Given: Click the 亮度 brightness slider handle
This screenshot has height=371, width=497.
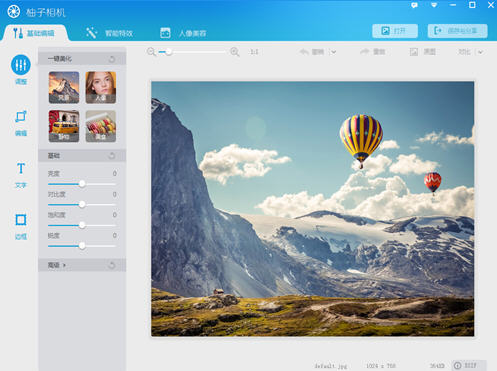Looking at the screenshot, I should pos(82,184).
